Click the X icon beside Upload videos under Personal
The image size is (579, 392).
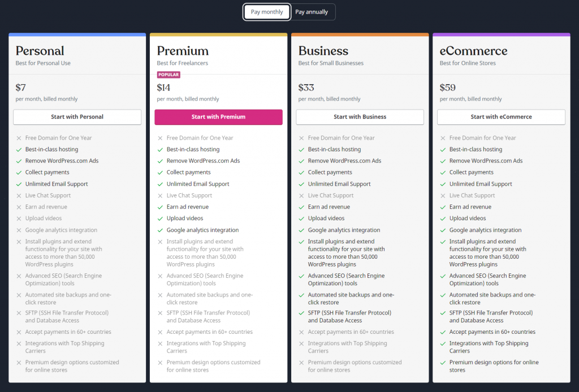(18, 218)
